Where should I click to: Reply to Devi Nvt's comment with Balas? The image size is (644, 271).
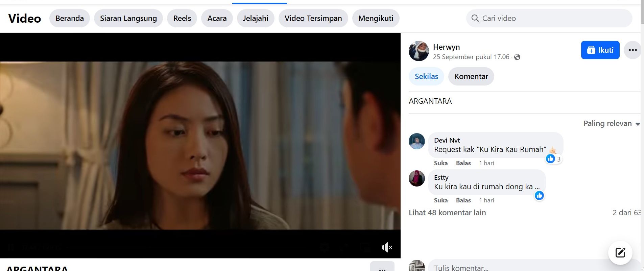pyautogui.click(x=463, y=163)
